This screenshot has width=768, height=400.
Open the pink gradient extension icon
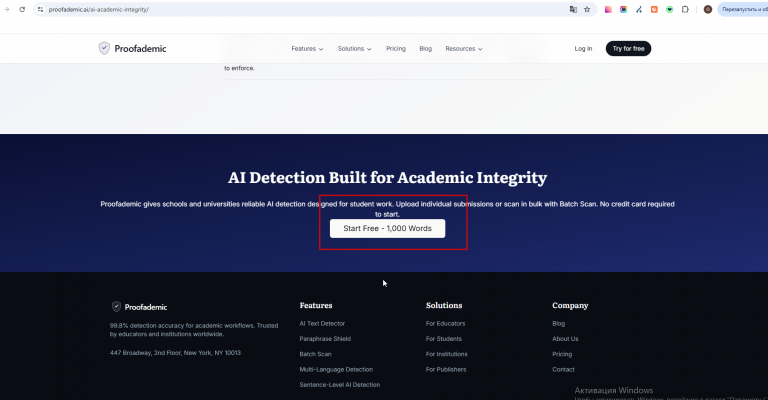(608, 9)
